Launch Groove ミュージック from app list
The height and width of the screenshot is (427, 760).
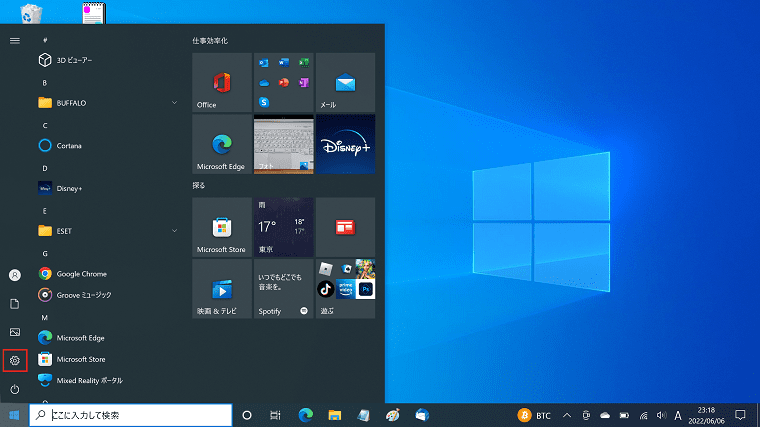[108, 295]
